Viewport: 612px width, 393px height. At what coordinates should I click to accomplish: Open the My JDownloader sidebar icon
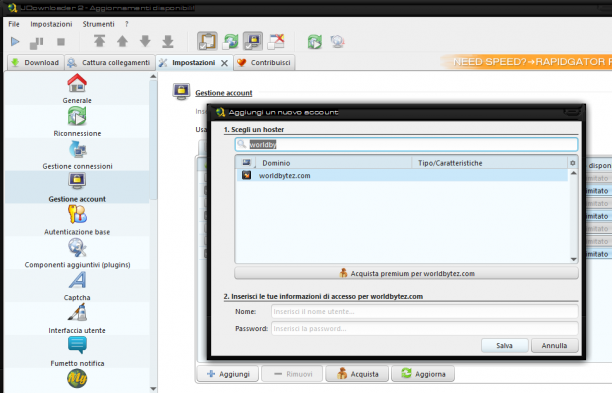point(77,378)
